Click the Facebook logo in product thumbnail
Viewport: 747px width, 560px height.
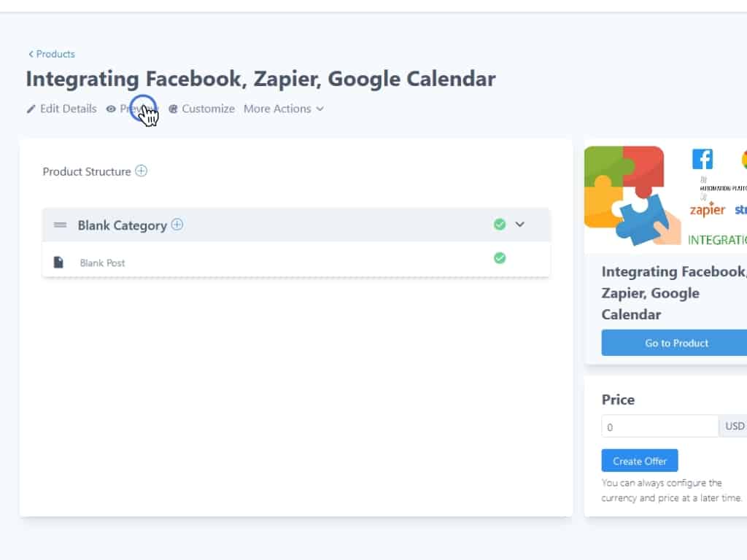[703, 159]
